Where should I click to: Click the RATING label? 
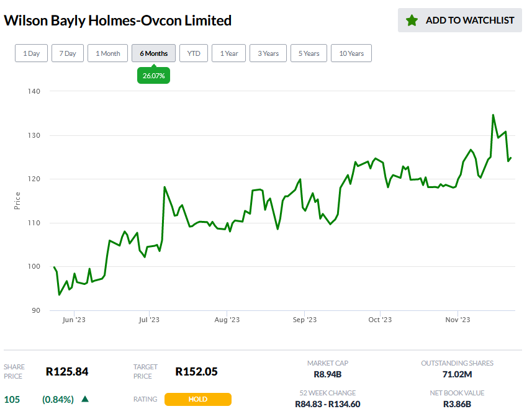coord(145,399)
